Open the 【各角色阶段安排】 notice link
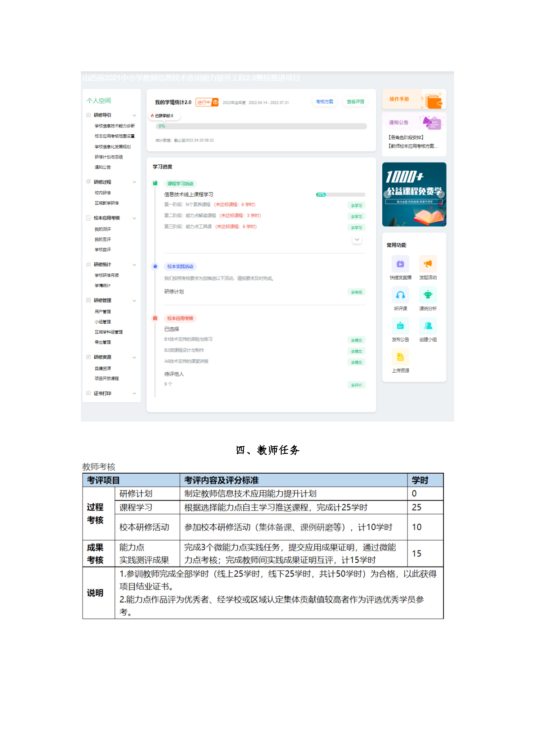Image resolution: width=535 pixels, height=756 pixels. coord(406,137)
